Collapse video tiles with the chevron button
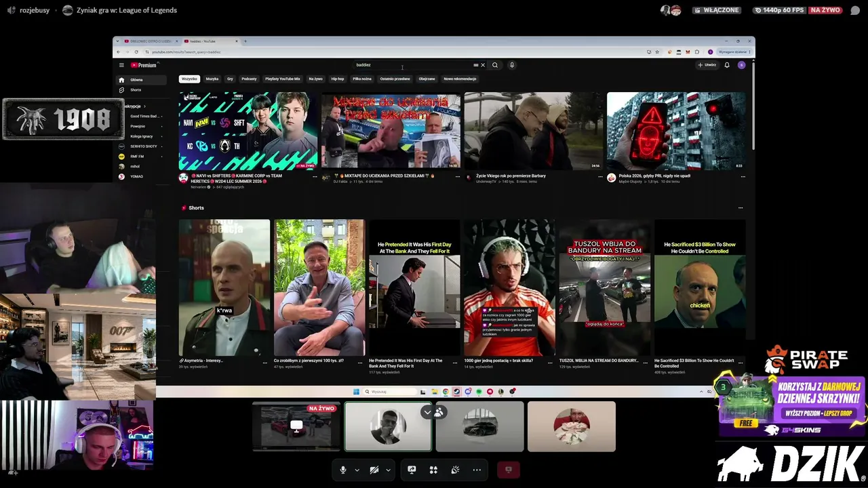 [x=427, y=411]
